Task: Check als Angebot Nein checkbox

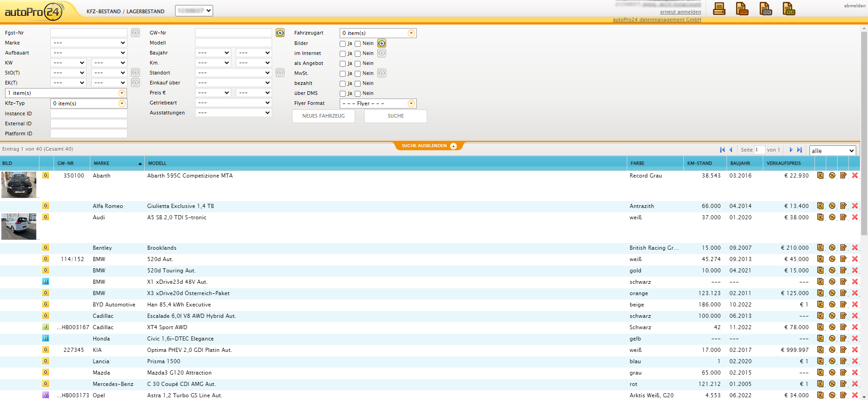Action: coord(358,64)
